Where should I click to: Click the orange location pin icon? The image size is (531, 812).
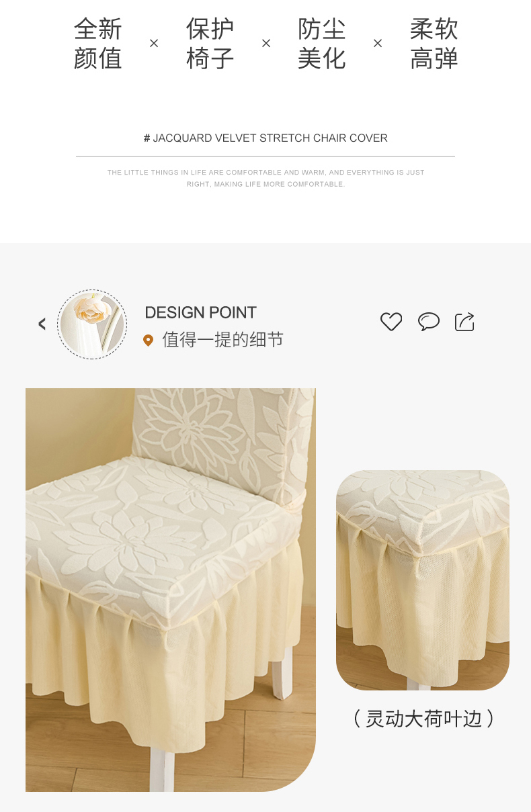coord(149,341)
